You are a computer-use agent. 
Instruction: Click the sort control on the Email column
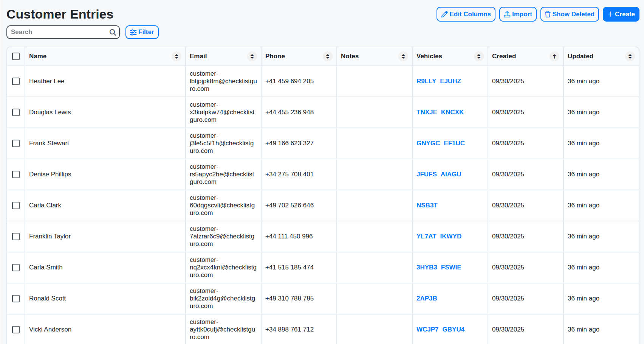(252, 56)
